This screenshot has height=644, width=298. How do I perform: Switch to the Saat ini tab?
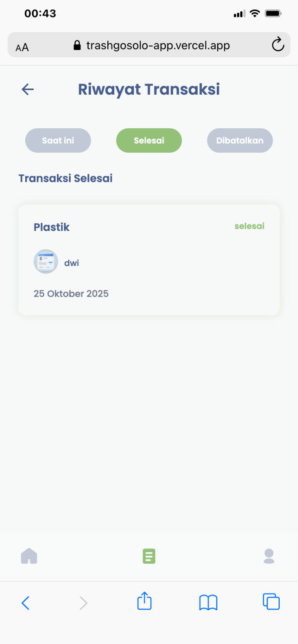click(58, 140)
